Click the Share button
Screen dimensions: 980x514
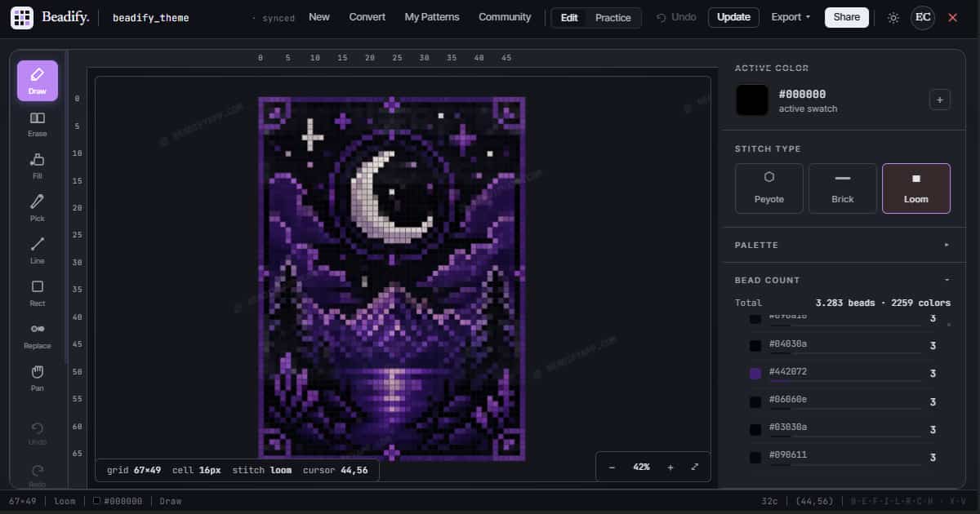847,17
